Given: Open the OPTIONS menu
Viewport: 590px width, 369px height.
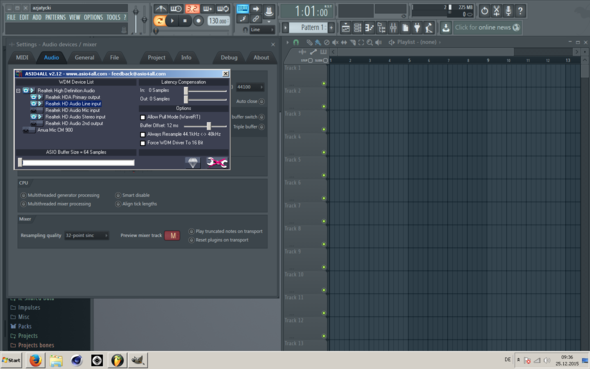Looking at the screenshot, I should (93, 17).
